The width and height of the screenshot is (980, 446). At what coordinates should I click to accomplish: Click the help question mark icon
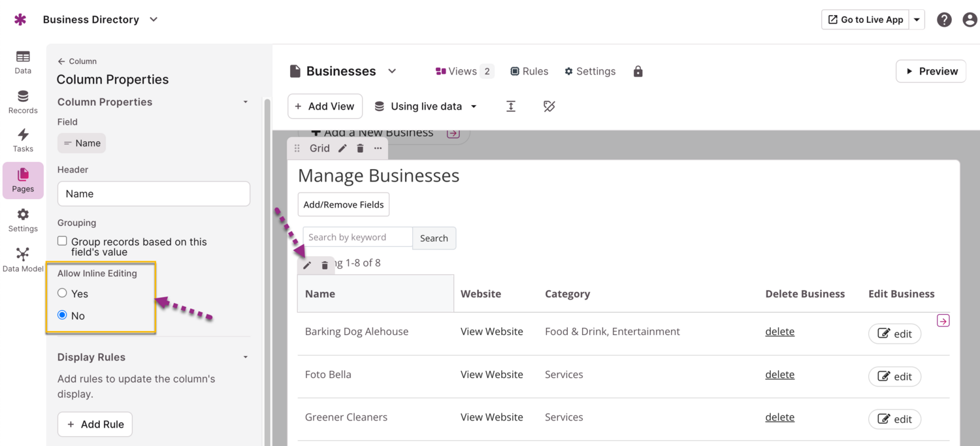(x=944, y=20)
